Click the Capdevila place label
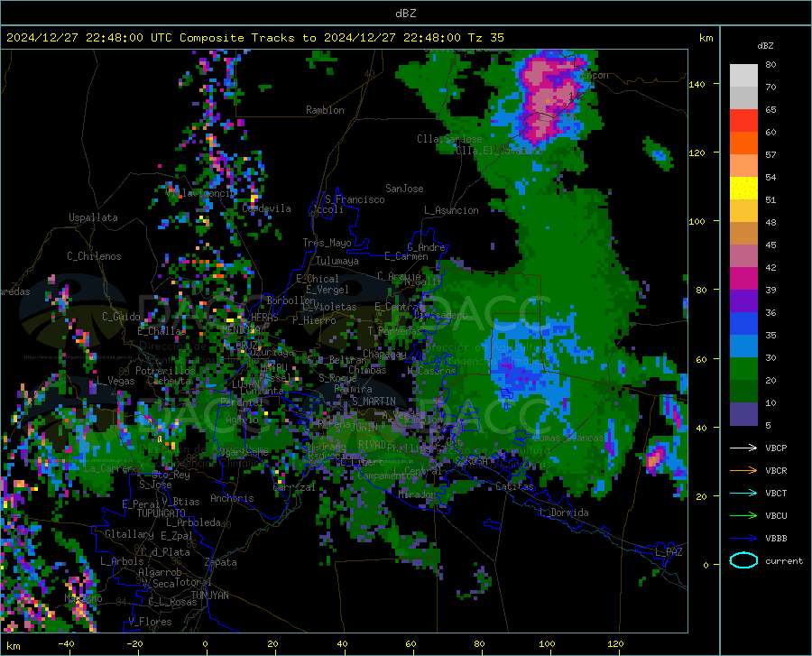 (266, 208)
